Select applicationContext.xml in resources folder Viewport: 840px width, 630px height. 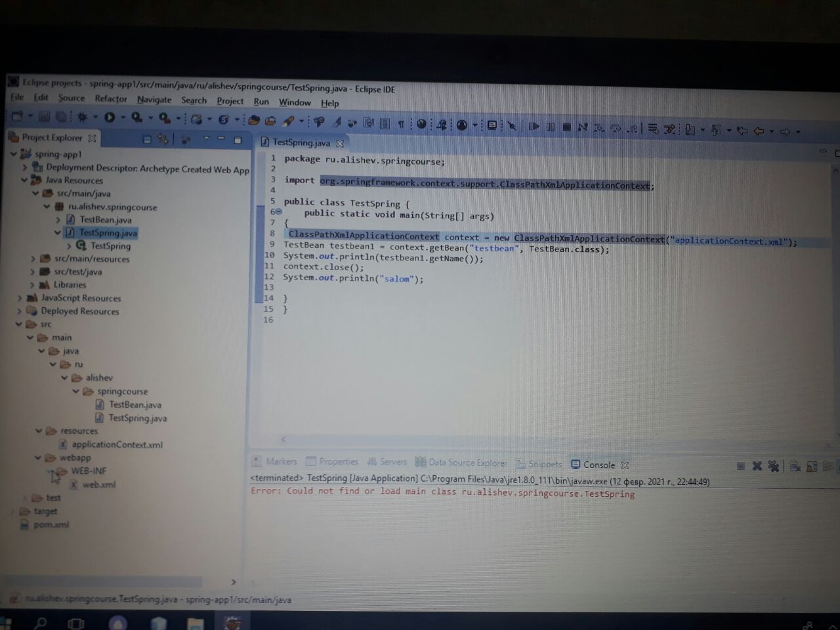pos(117,444)
